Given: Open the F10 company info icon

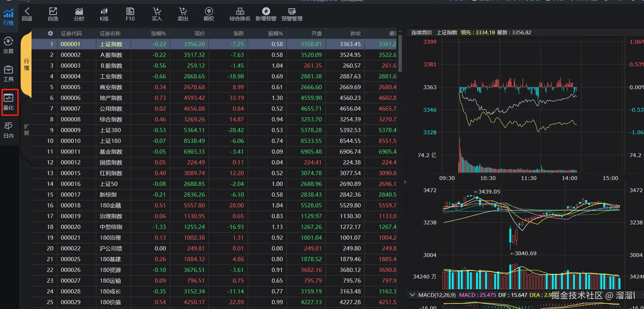Looking at the screenshot, I should click(x=130, y=14).
